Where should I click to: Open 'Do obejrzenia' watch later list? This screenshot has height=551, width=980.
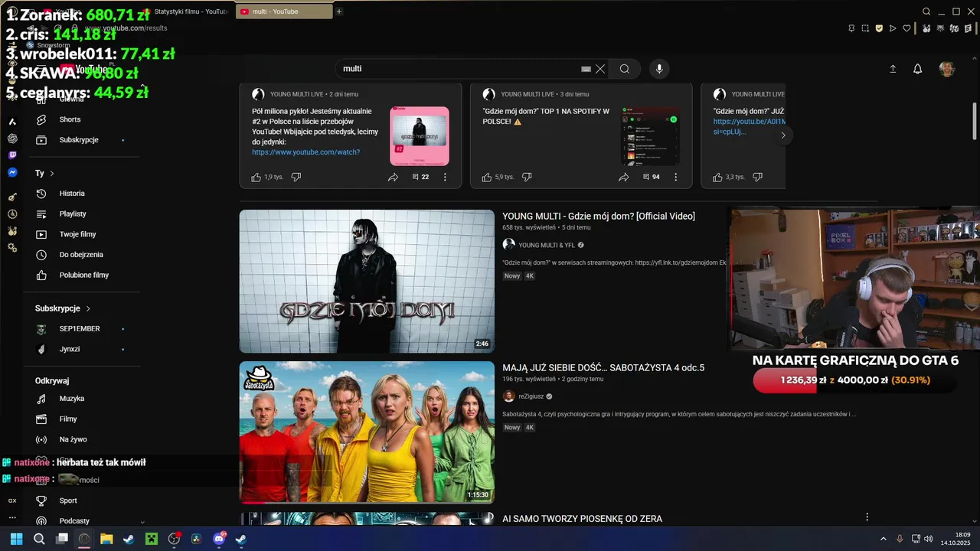coord(81,255)
